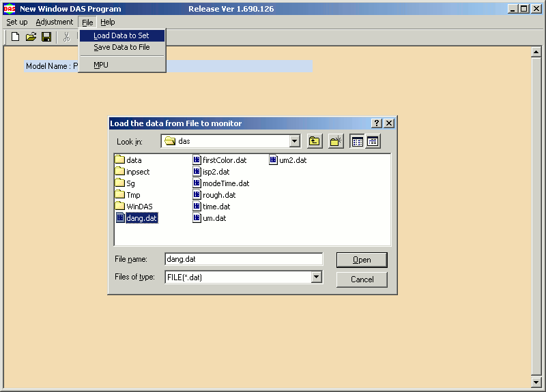
Task: Switch file dialog to List view
Action: pyautogui.click(x=357, y=141)
